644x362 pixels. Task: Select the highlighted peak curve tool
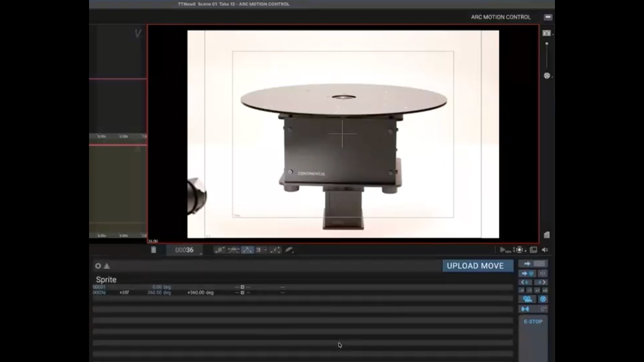pyautogui.click(x=247, y=250)
